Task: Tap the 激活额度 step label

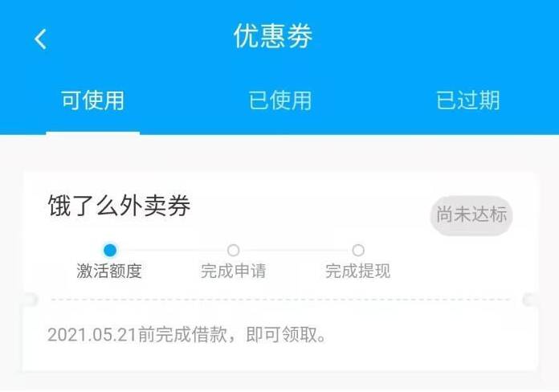Action: (x=109, y=271)
